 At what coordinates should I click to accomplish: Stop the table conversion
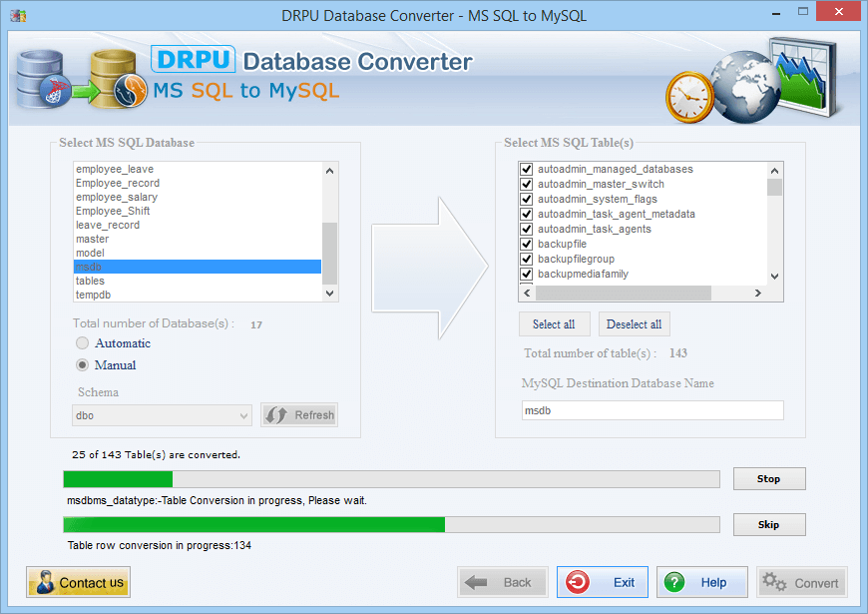click(769, 479)
